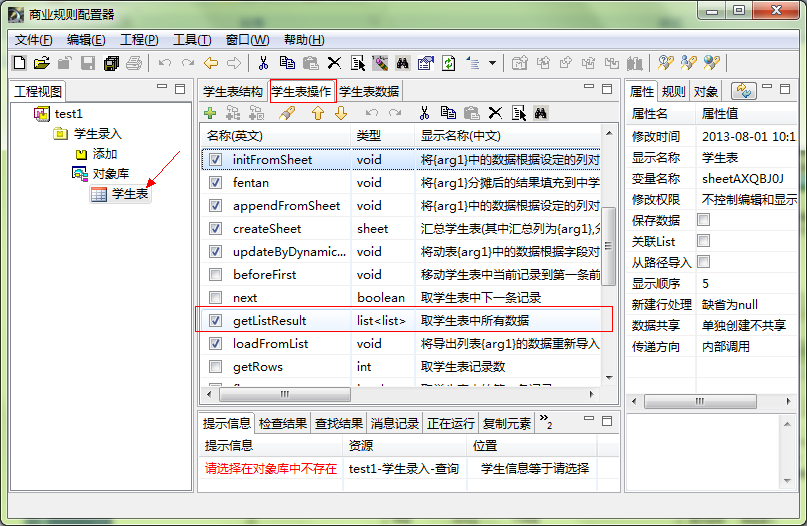The height and width of the screenshot is (526, 807).
Task: Select the updateByDynamic... operation row
Action: click(x=400, y=252)
